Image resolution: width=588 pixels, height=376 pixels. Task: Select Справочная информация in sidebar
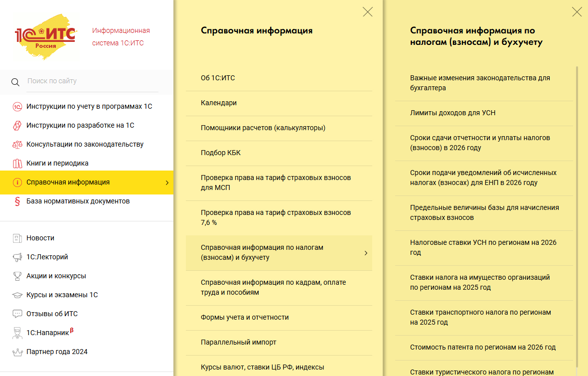tap(87, 183)
